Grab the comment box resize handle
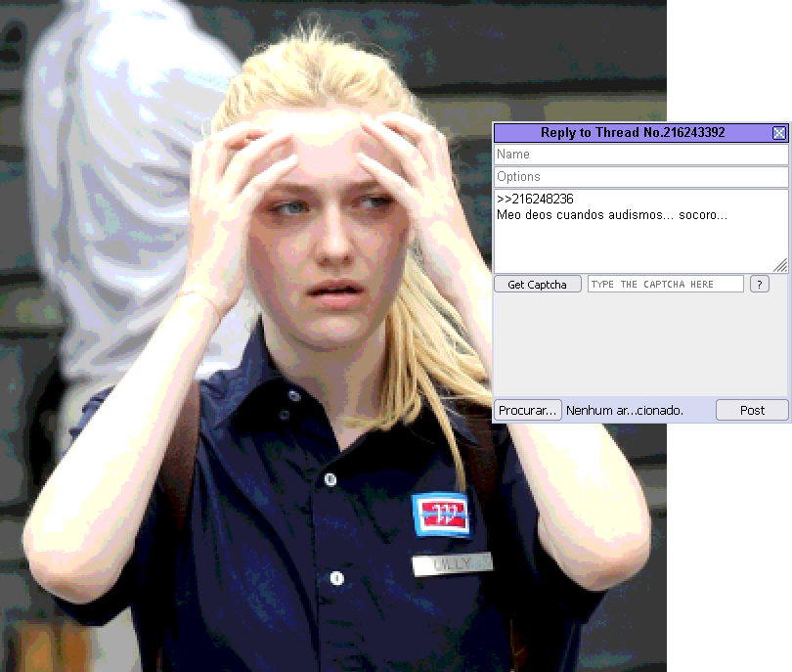 781,266
